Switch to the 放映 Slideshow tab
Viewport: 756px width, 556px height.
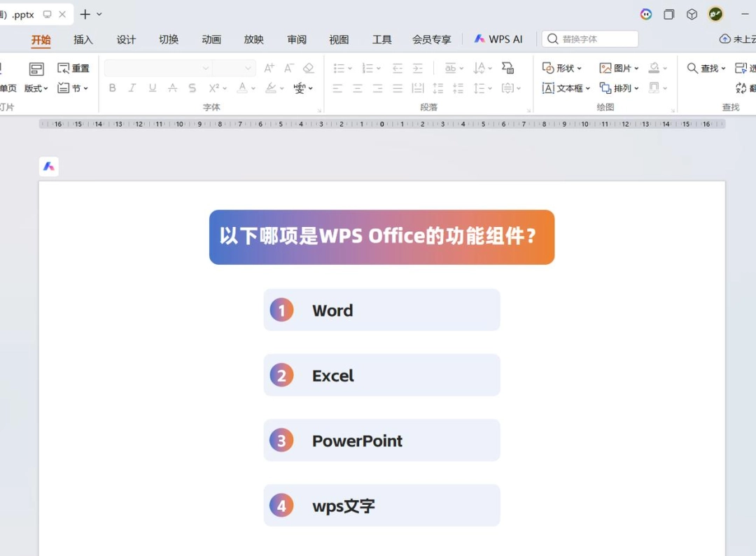(x=253, y=39)
